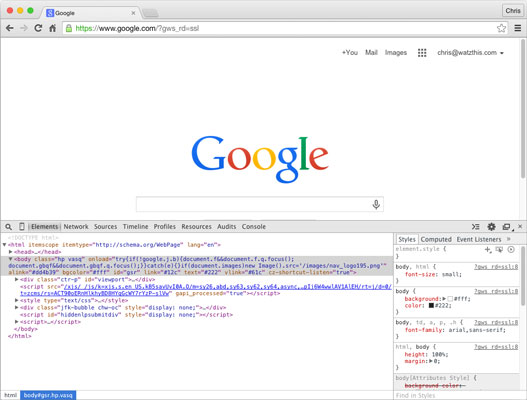This screenshot has width=527, height=400.
Task: Click the animations control icon in Styles
Action: [511, 249]
